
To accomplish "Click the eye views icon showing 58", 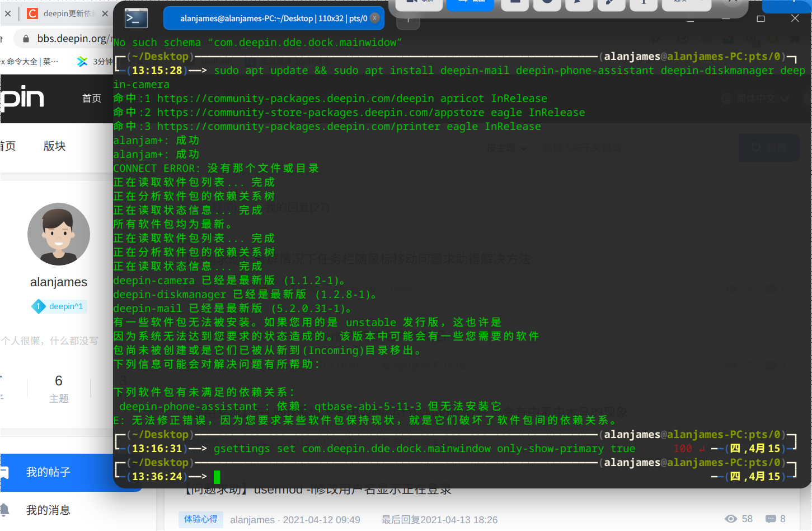I will (x=731, y=519).
